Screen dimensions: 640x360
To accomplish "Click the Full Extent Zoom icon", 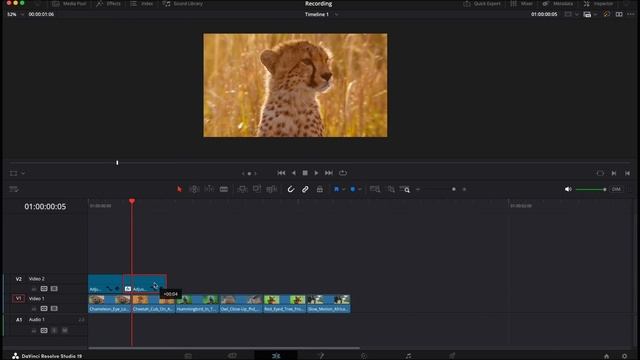I will coord(375,189).
